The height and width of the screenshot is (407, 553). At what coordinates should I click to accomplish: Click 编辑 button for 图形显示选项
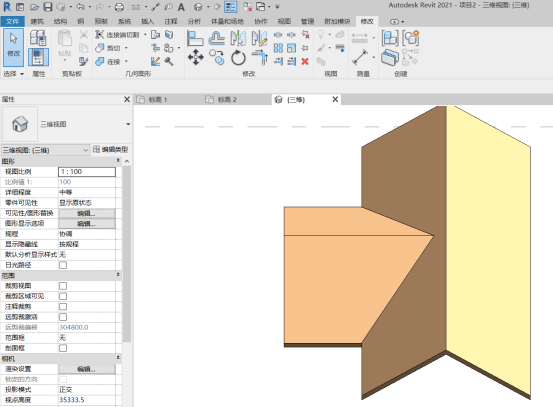[86, 224]
